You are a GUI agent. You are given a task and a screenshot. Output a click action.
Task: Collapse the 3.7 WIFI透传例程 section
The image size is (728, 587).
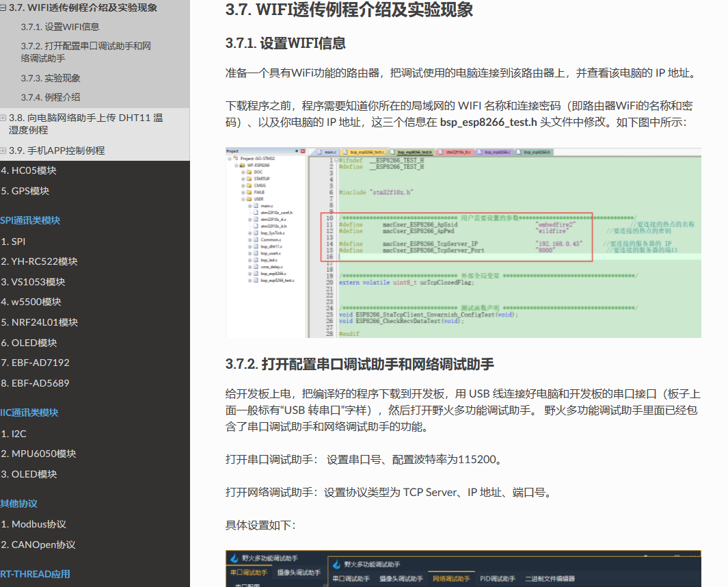pyautogui.click(x=3, y=8)
